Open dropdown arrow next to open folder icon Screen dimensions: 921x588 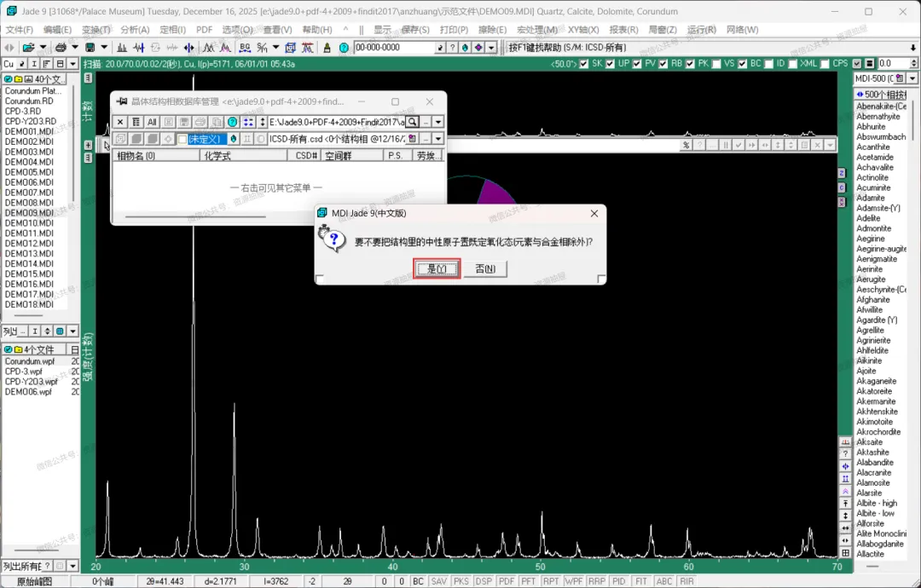pos(42,48)
